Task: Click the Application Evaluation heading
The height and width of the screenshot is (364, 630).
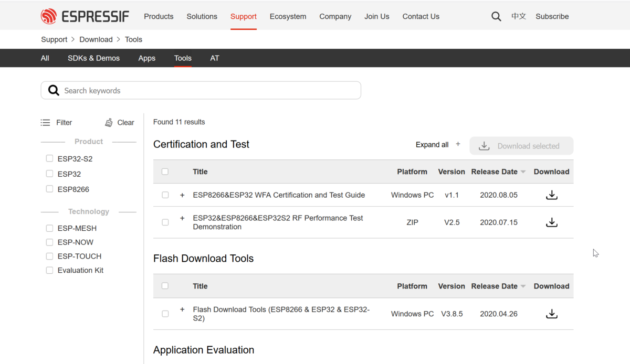Action: [204, 350]
